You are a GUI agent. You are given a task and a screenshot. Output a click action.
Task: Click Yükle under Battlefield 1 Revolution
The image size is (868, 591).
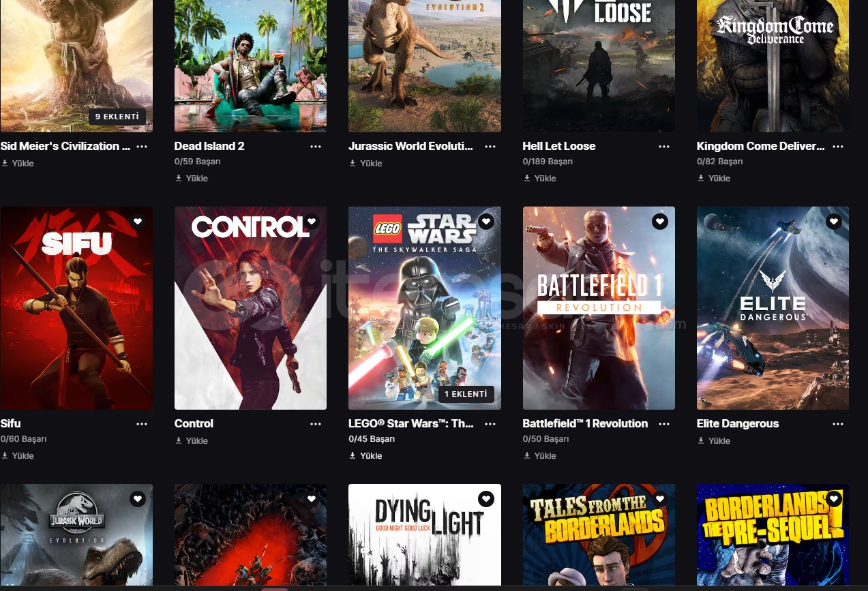(540, 456)
